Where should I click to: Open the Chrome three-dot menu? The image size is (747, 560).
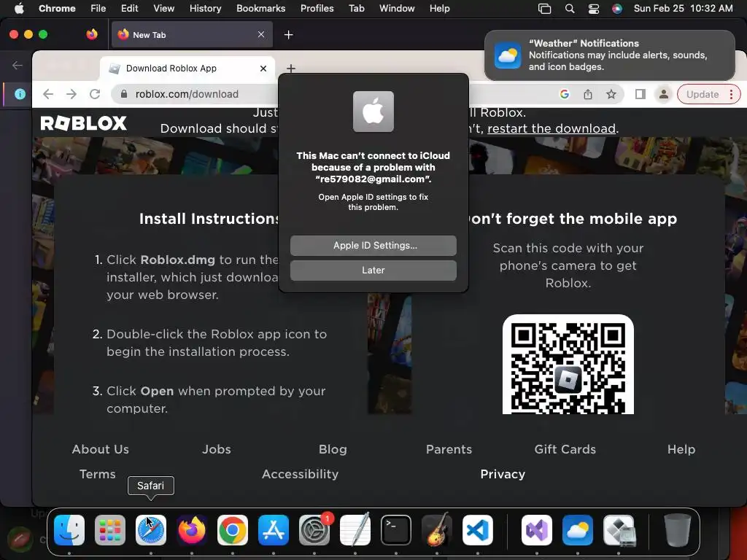731,94
